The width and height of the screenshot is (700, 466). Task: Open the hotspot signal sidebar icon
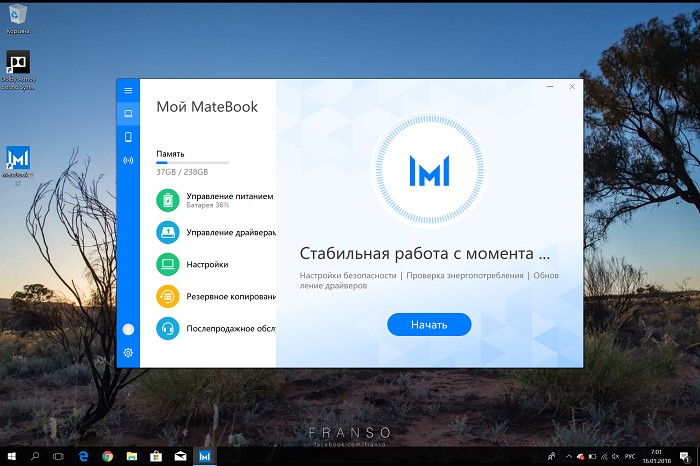click(x=128, y=160)
